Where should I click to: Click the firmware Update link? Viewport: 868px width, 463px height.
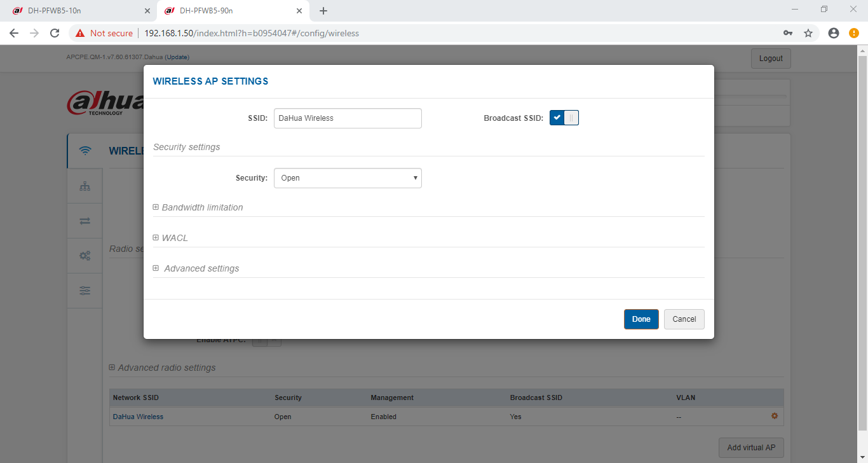pos(177,57)
